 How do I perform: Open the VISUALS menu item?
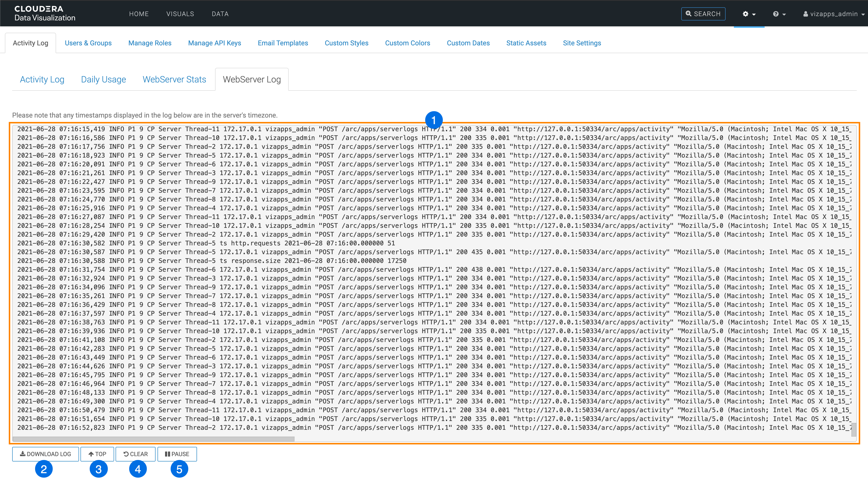pyautogui.click(x=180, y=14)
